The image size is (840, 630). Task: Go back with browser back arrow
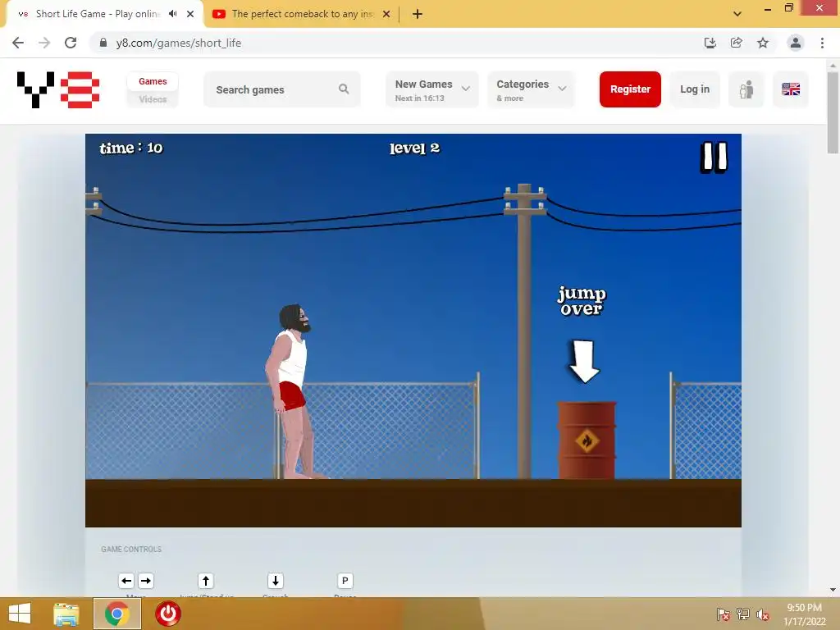point(18,43)
